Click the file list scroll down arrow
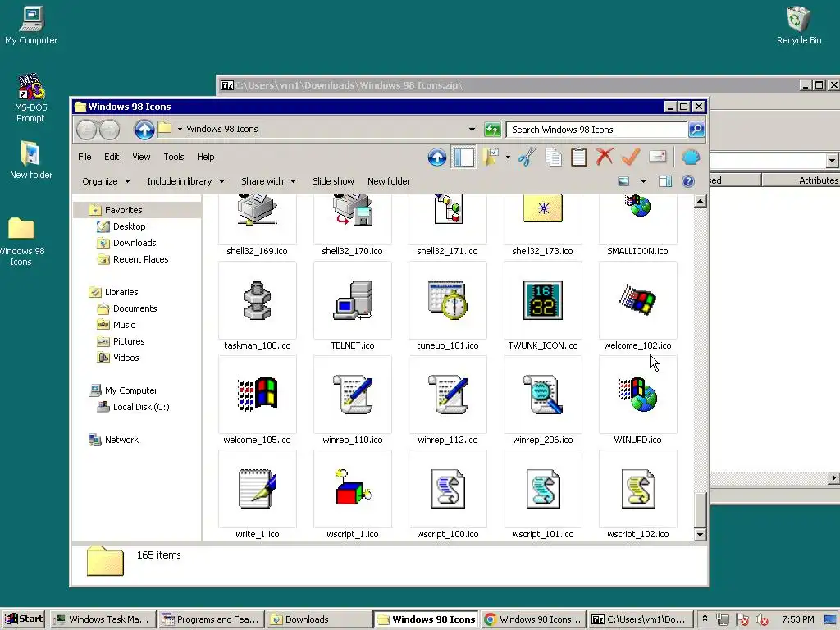840x630 pixels. click(x=701, y=534)
